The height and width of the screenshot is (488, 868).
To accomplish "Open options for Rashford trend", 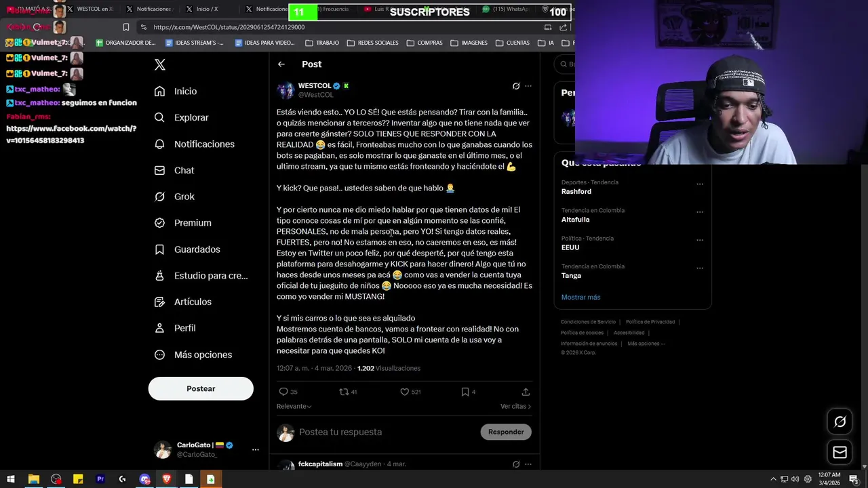I will coord(700,184).
